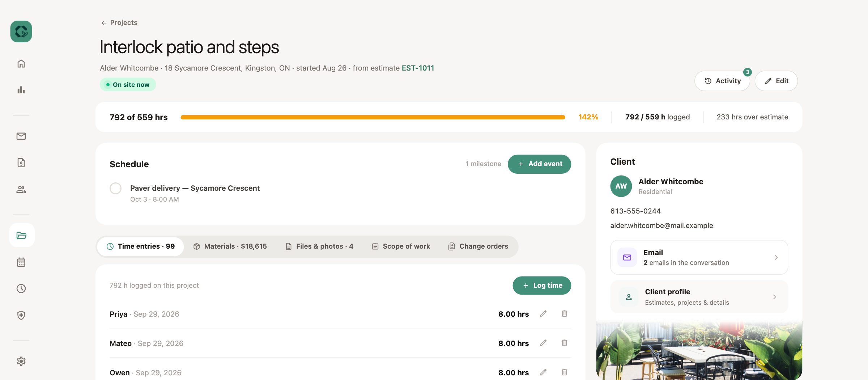The height and width of the screenshot is (380, 868).
Task: Click the Paver delivery — Sycamore Crescent title
Action: tap(195, 188)
